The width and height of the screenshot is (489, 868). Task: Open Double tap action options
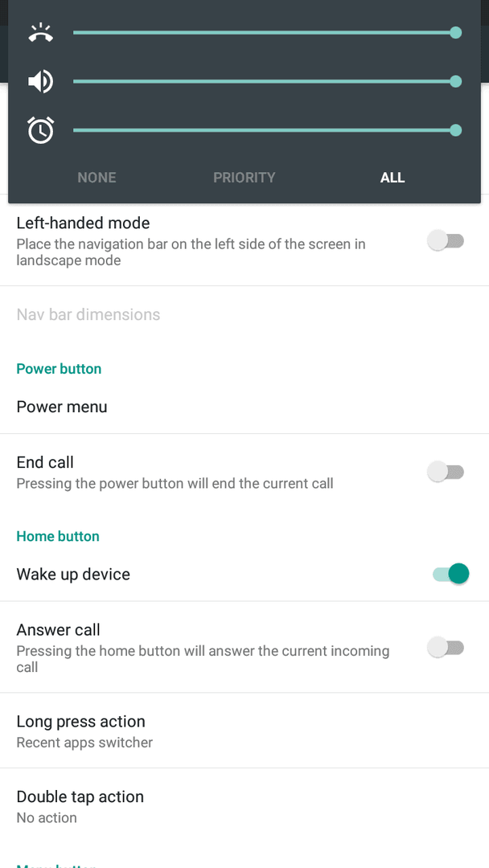click(244, 806)
